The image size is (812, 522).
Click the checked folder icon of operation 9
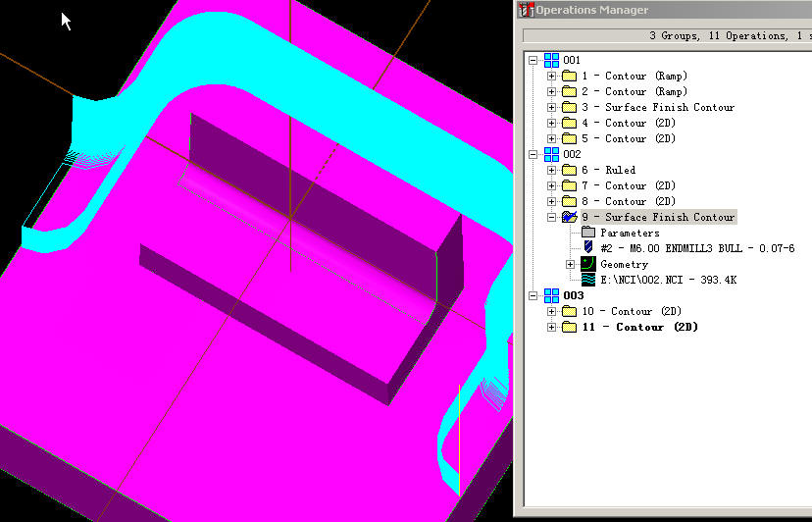coord(569,217)
